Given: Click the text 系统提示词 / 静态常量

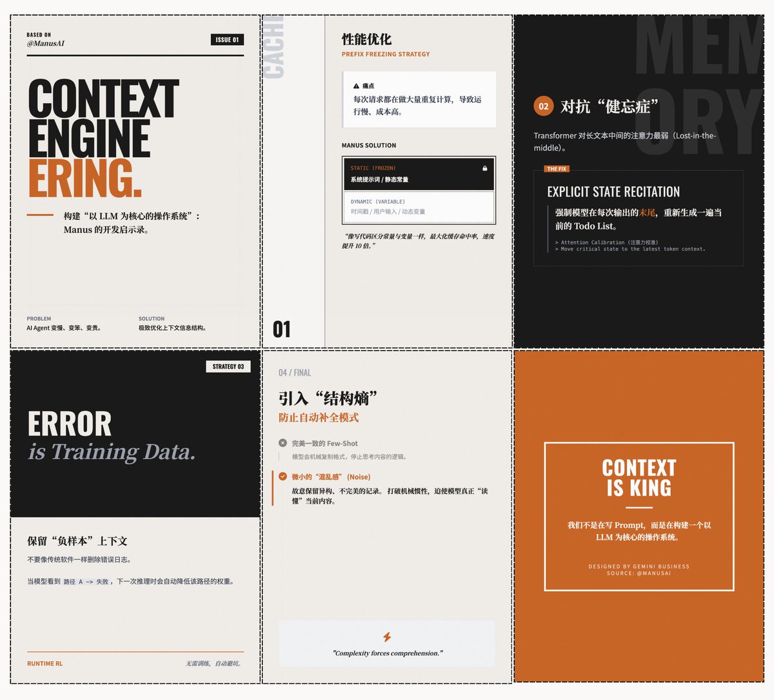Looking at the screenshot, I should point(379,179).
